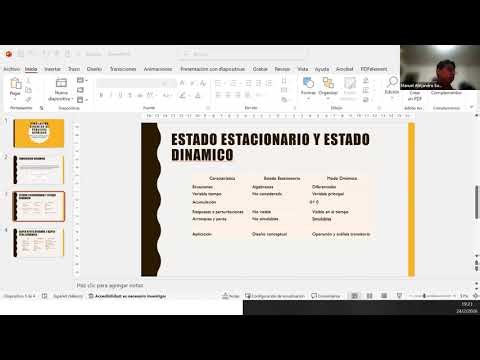Image resolution: width=480 pixels, height=360 pixels.
Task: Toggle bold formatting
Action: 101,95
